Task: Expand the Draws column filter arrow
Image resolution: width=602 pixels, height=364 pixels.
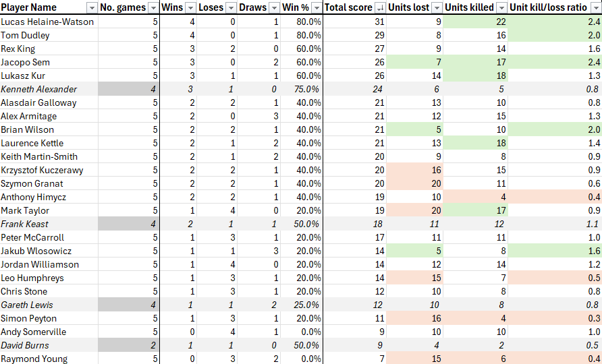Action: coord(274,7)
